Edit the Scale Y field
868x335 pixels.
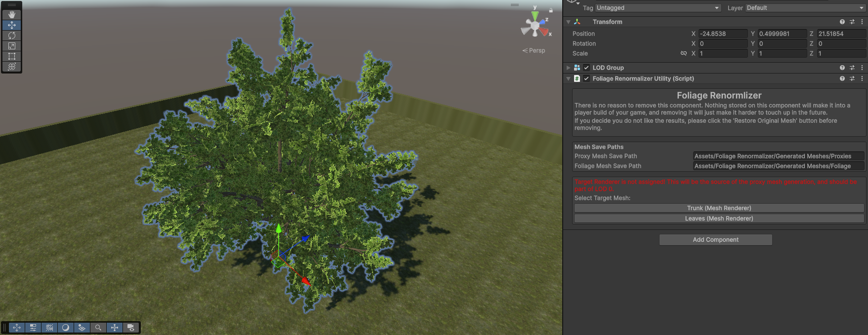point(782,53)
